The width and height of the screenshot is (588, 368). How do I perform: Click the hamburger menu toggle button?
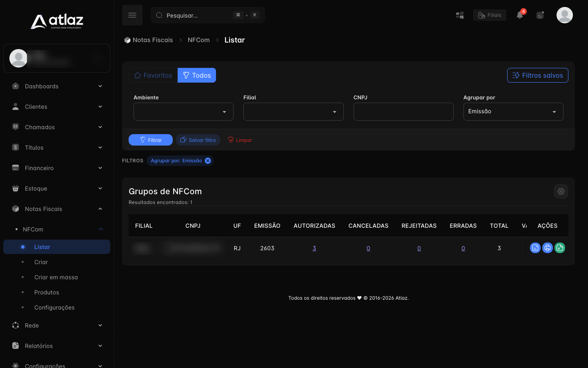coord(132,15)
